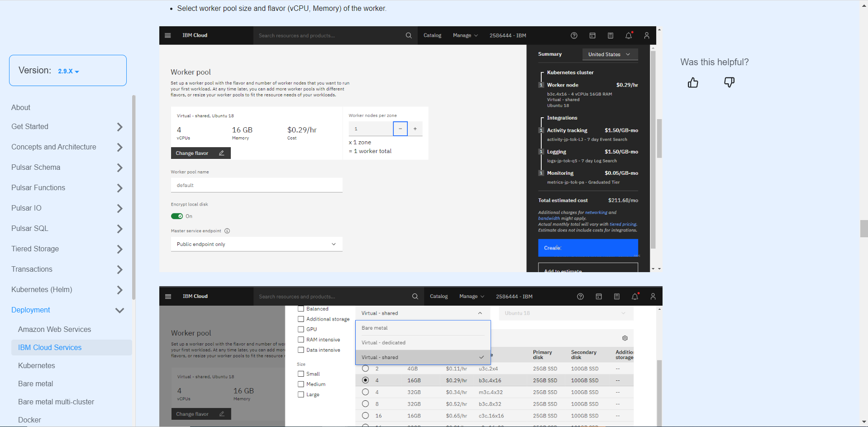Open the Version 2.9.x dropdown
The image size is (868, 427).
[68, 71]
